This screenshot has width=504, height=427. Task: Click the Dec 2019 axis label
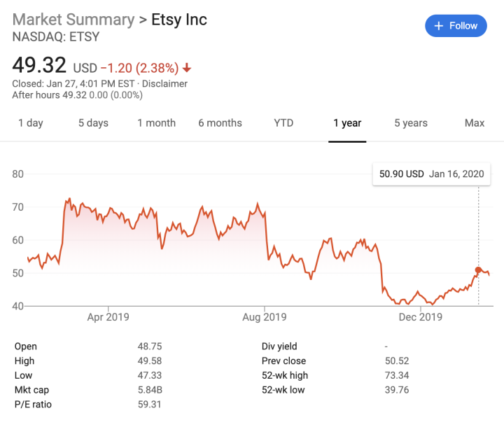pos(421,317)
